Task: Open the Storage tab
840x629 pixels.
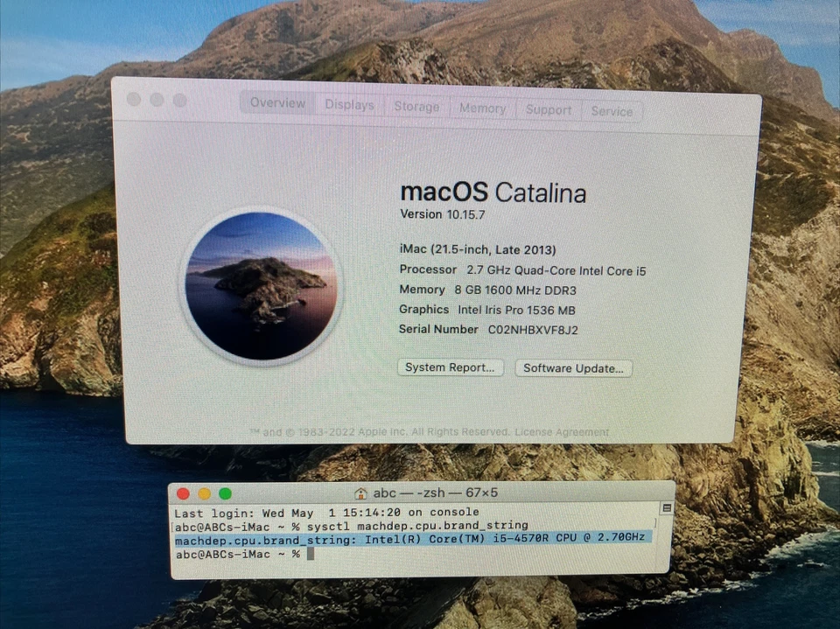Action: 416,107
